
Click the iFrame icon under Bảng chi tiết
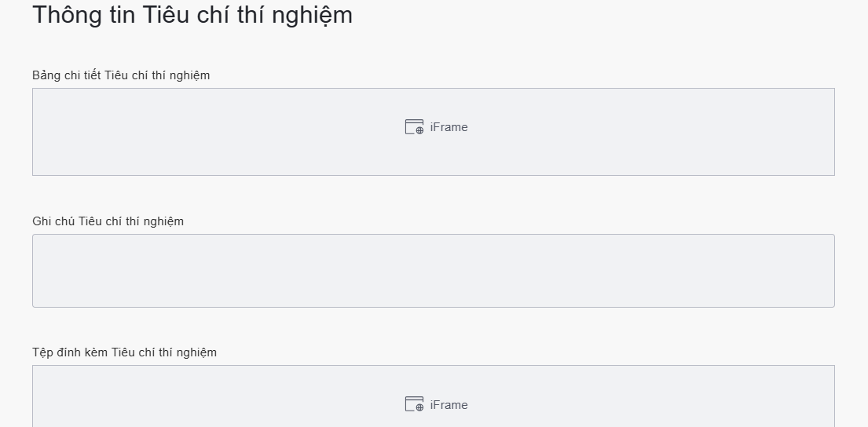[414, 127]
